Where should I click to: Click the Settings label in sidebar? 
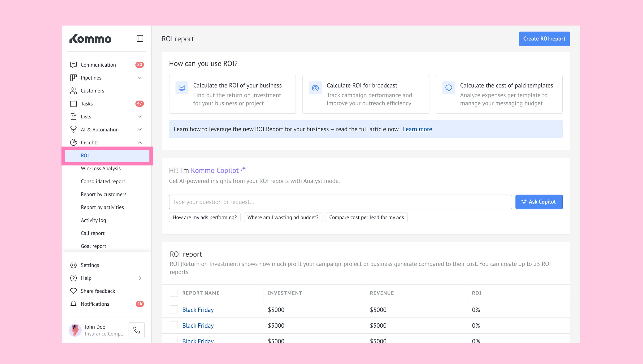point(90,265)
